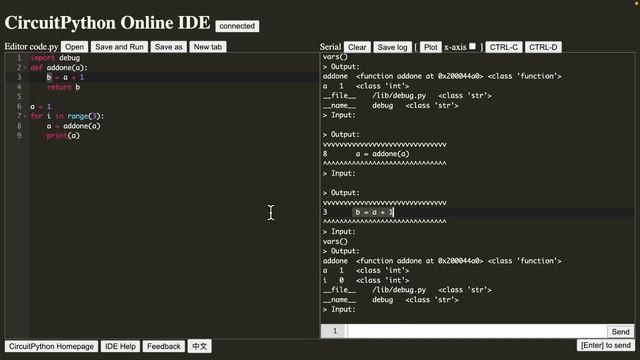
Task: Open IDE Help
Action: coord(120,346)
